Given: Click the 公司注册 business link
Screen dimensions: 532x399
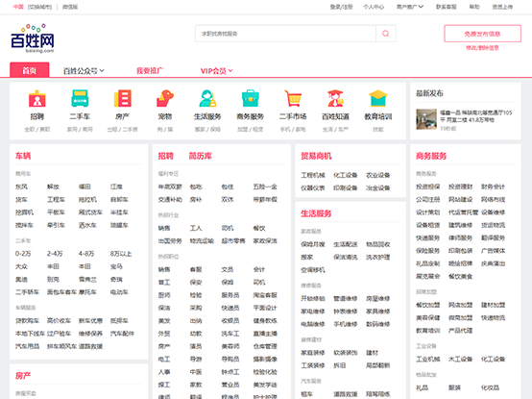Looking at the screenshot, I should (428, 200).
